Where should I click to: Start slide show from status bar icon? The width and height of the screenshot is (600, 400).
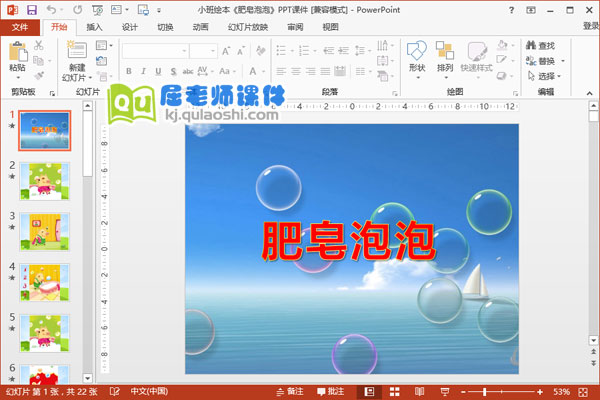(x=445, y=392)
